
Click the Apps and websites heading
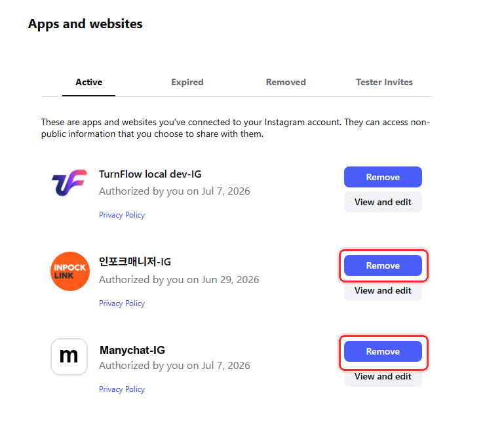click(85, 24)
